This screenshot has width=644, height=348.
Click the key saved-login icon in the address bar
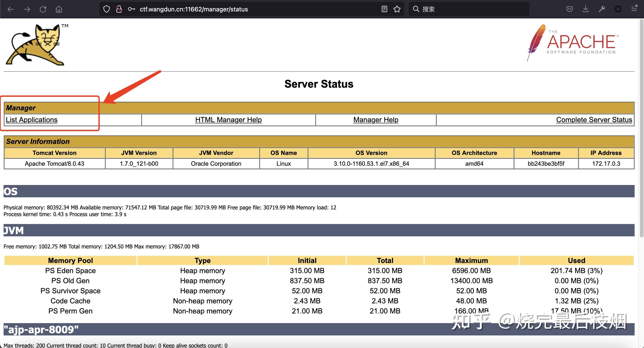pyautogui.click(x=131, y=9)
